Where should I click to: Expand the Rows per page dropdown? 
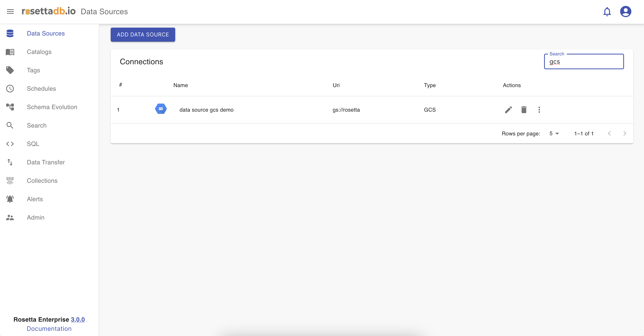(554, 133)
